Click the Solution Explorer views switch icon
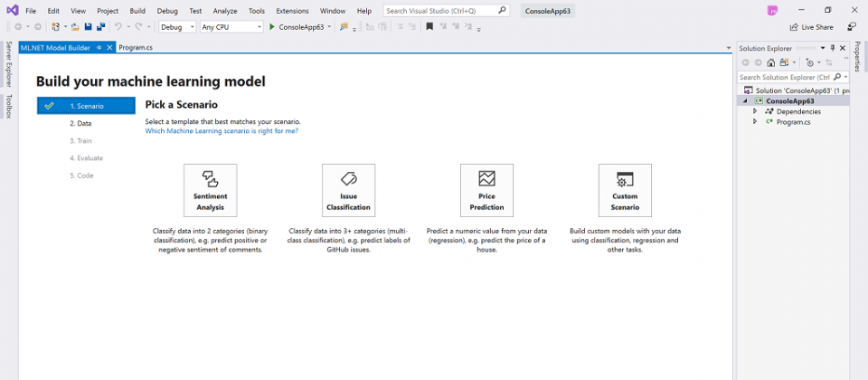Image resolution: width=868 pixels, height=380 pixels. tap(784, 62)
